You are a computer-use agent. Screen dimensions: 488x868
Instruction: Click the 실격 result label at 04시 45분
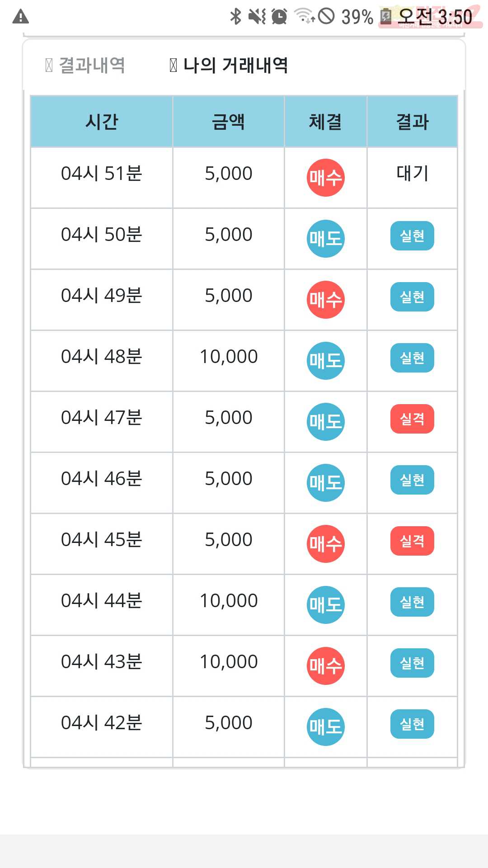tap(412, 541)
